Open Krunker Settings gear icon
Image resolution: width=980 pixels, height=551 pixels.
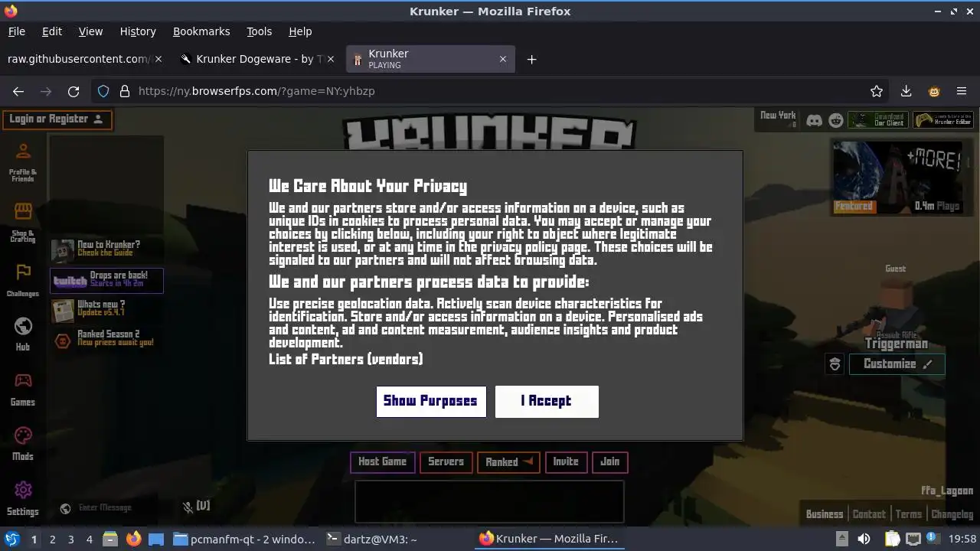[23, 490]
